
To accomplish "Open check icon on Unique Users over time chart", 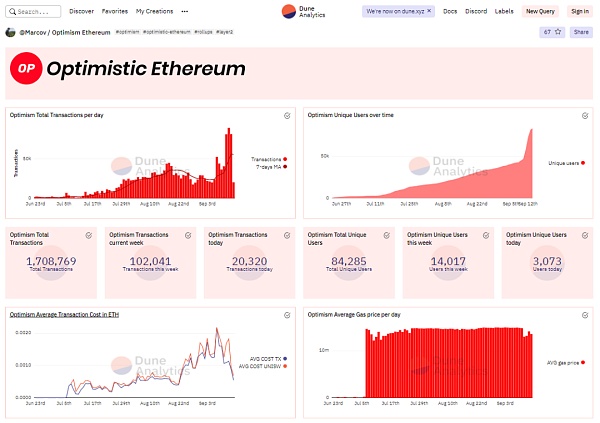I will 585,116.
